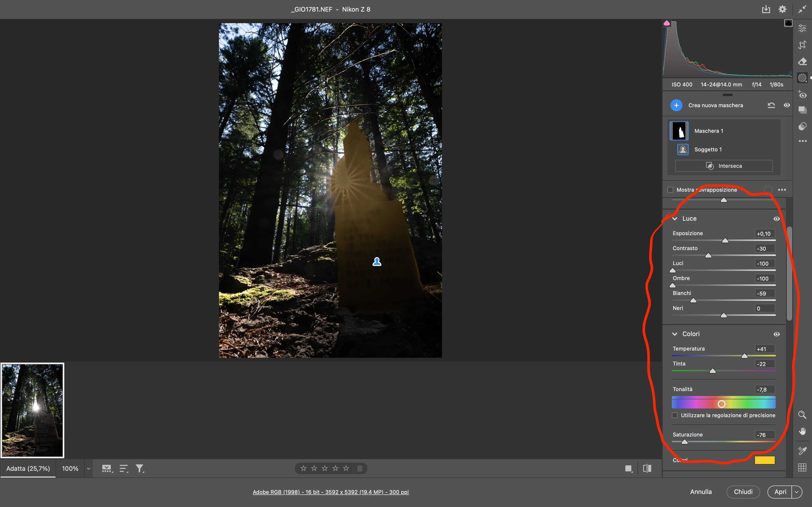Viewport: 812px width, 507px height.
Task: Enable Utilizzare la regolazione di precisione
Action: [x=675, y=415]
